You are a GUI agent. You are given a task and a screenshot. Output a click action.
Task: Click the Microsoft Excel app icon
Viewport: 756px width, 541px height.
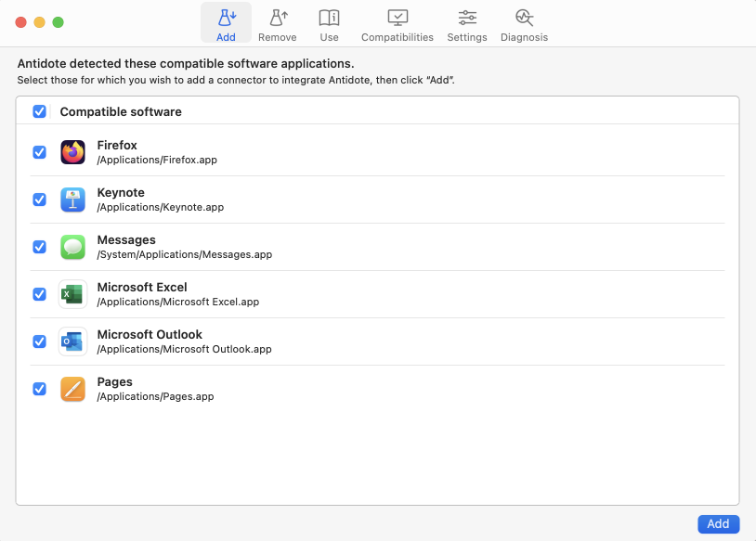click(x=72, y=293)
